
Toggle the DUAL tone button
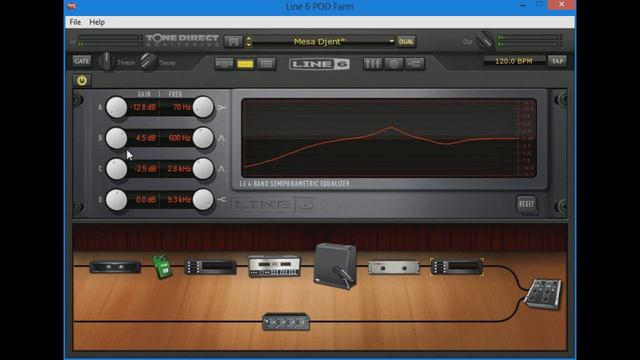406,42
